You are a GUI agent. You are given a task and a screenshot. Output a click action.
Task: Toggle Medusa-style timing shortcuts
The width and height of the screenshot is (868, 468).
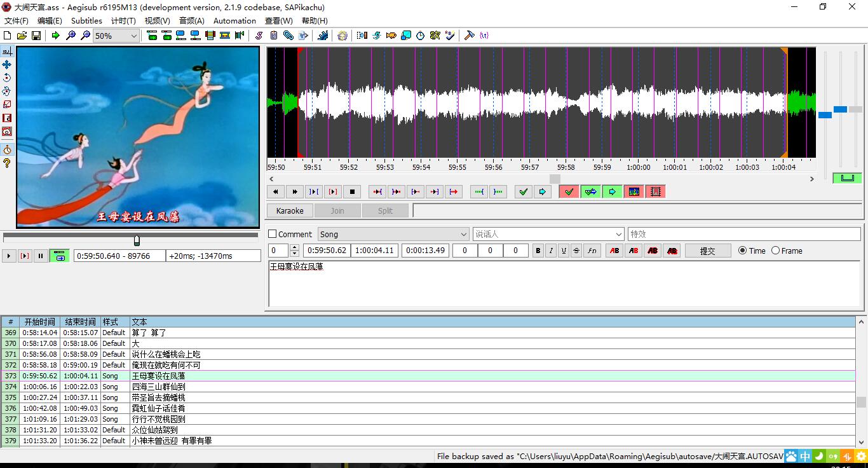coord(655,191)
